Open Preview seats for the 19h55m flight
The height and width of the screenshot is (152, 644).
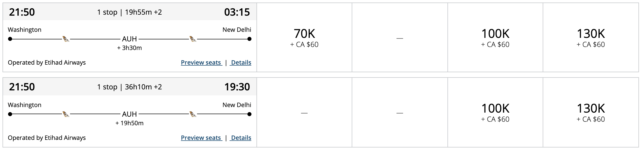pos(201,62)
